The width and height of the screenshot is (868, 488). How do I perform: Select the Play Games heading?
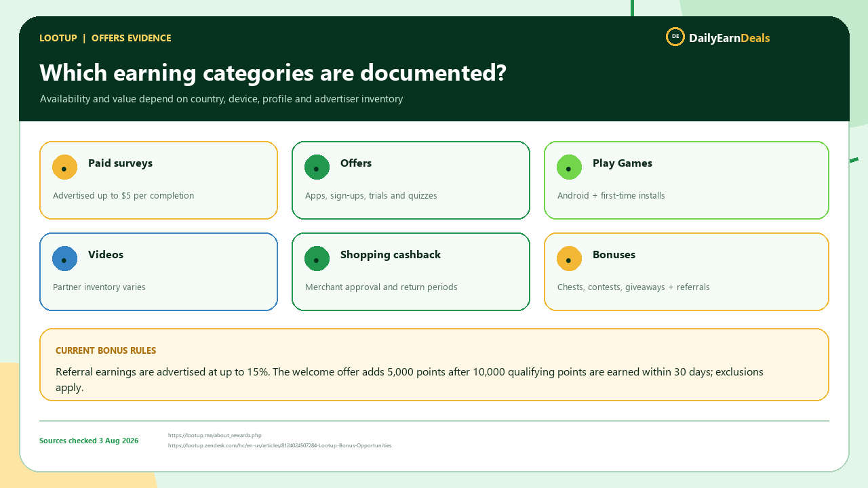click(x=623, y=163)
